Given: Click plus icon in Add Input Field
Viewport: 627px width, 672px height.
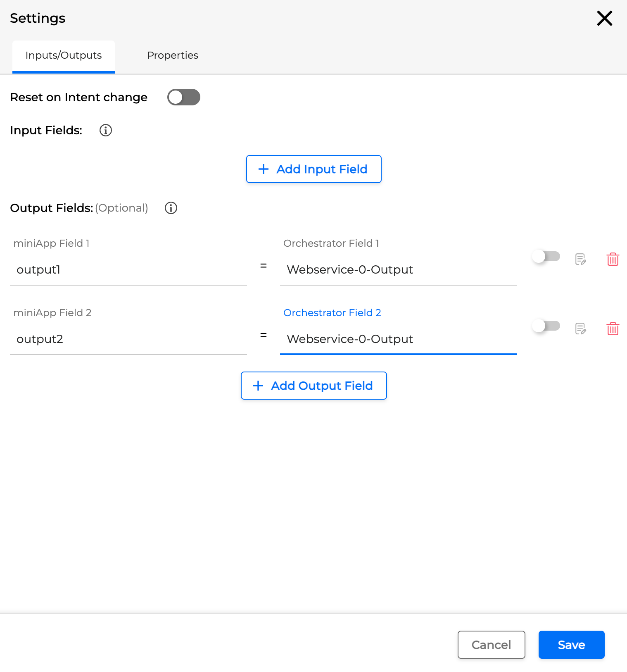Looking at the screenshot, I should (x=263, y=169).
